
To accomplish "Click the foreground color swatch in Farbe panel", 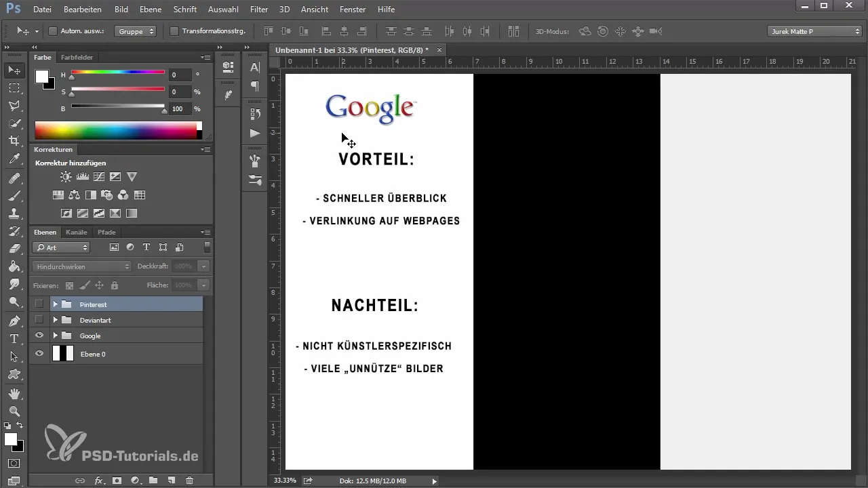I will click(42, 76).
